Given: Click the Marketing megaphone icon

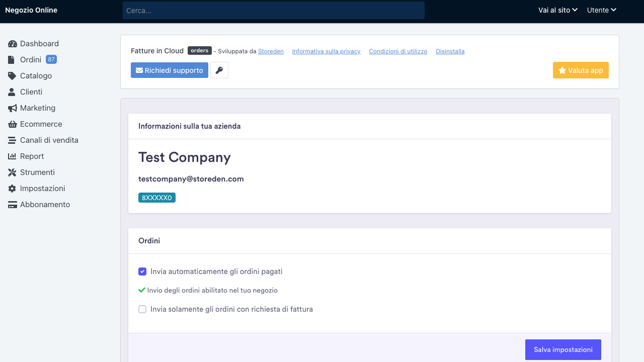Looking at the screenshot, I should (x=13, y=108).
